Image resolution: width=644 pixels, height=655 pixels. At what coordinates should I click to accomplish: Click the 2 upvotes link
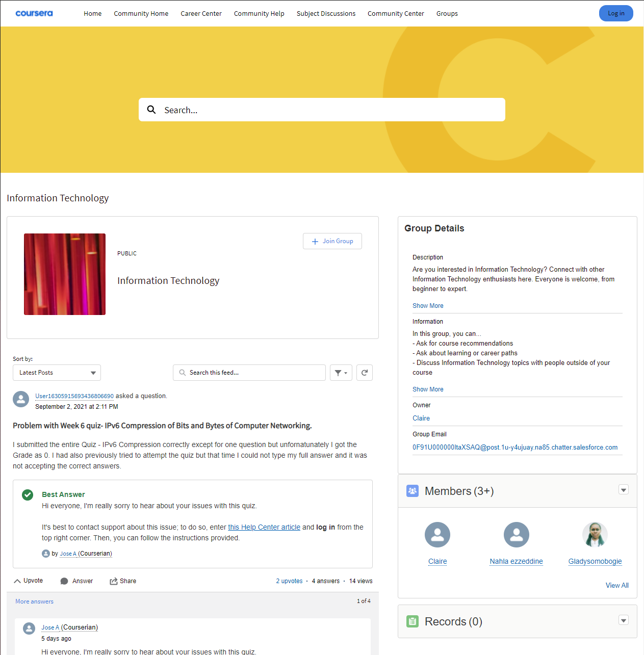[x=289, y=581]
